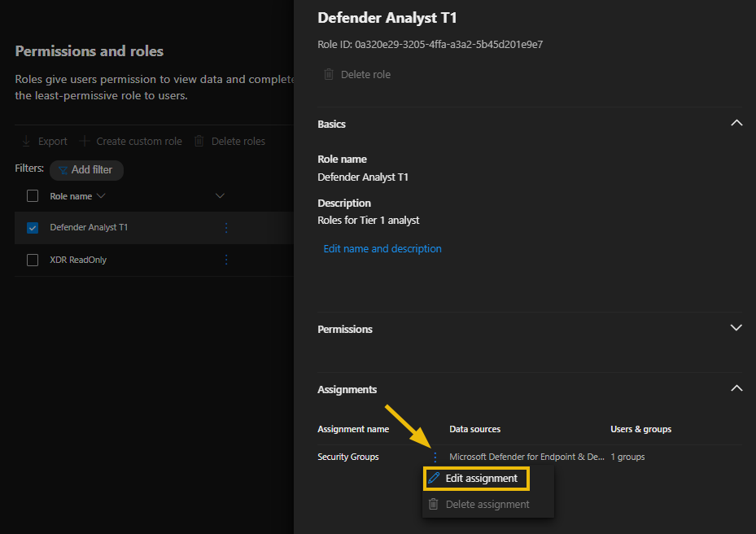This screenshot has width=756, height=534.
Task: Collapse the Assignments section chevron
Action: point(736,388)
